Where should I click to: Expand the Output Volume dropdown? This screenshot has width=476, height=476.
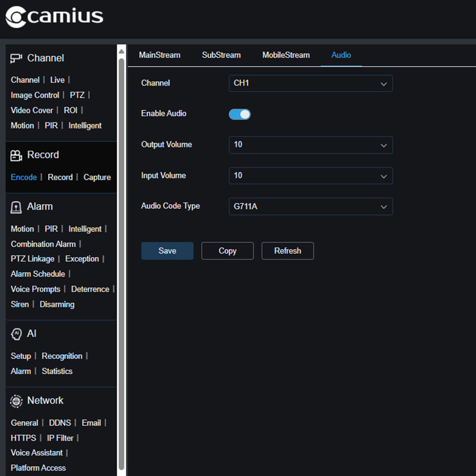[311, 145]
